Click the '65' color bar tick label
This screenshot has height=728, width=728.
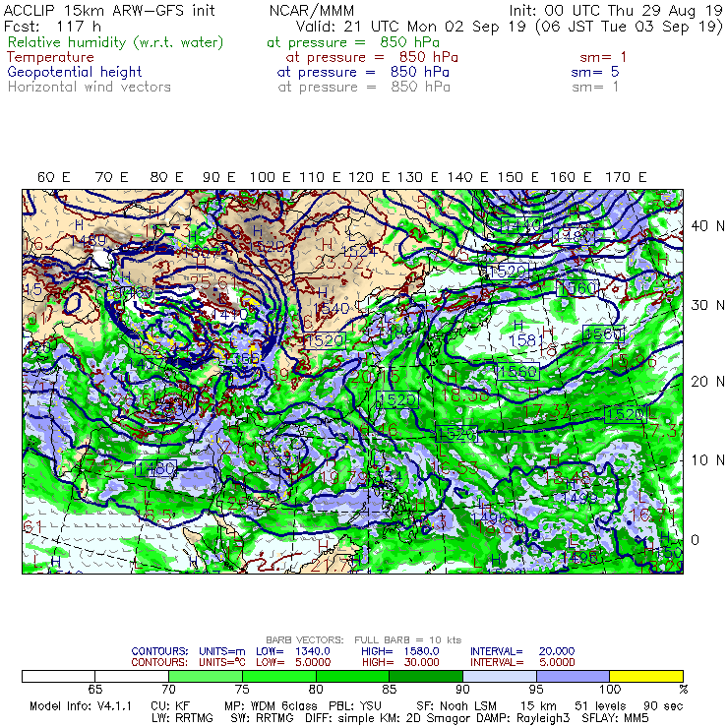94,689
